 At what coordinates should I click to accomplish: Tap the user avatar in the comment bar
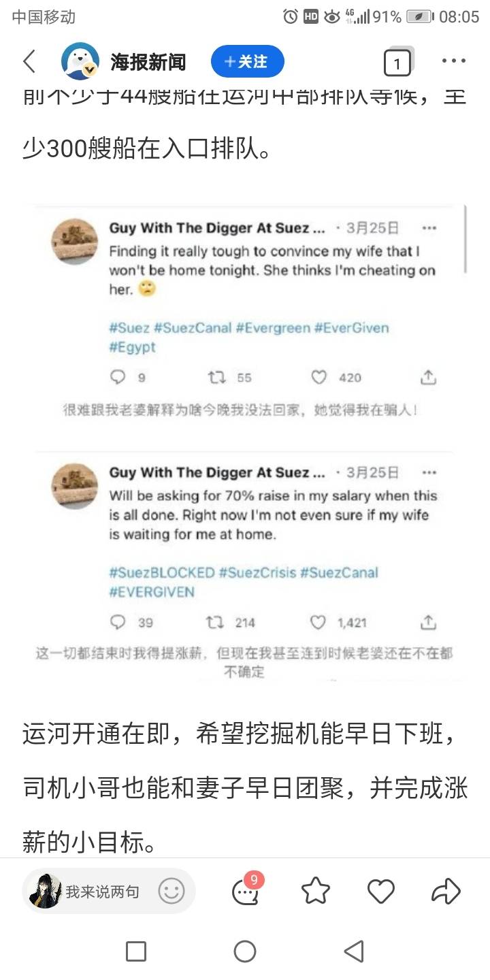[46, 891]
